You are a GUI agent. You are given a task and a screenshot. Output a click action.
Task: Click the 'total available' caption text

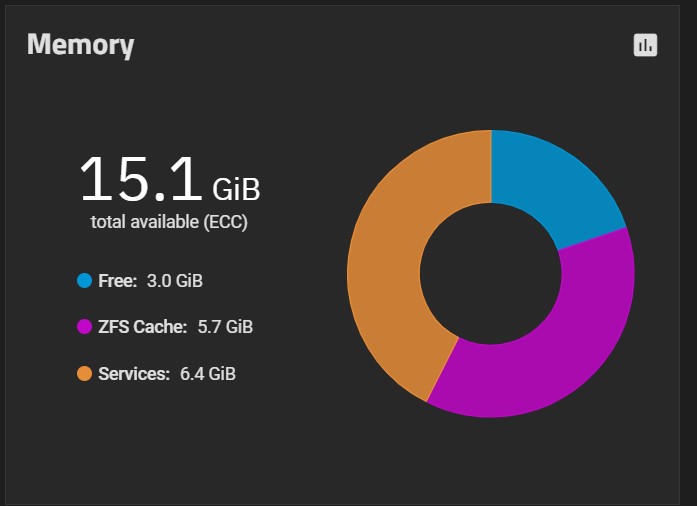tap(144, 221)
